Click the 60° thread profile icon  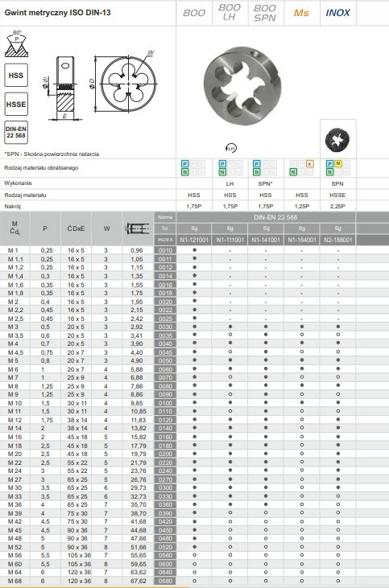(x=17, y=44)
